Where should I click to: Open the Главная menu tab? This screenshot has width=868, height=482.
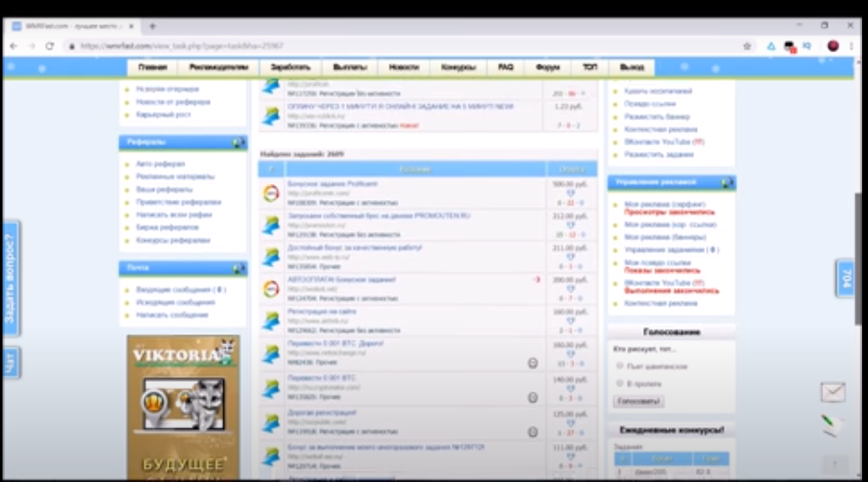[153, 67]
